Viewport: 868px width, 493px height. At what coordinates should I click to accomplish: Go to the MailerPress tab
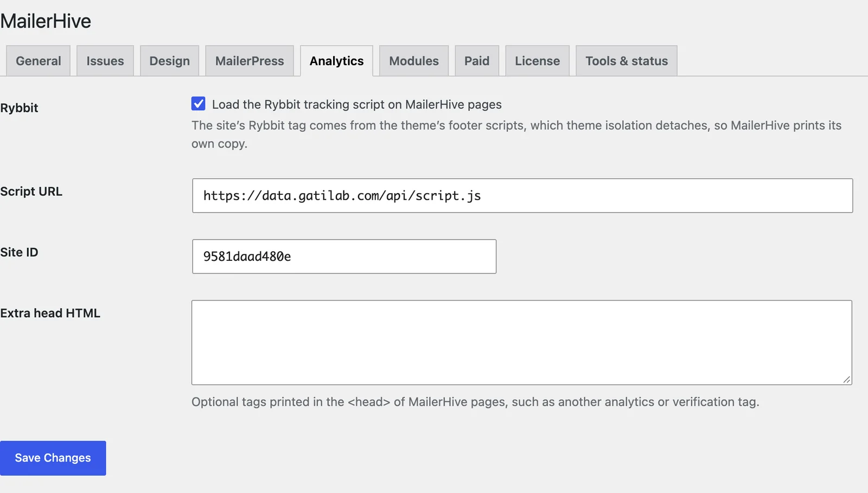(x=250, y=61)
